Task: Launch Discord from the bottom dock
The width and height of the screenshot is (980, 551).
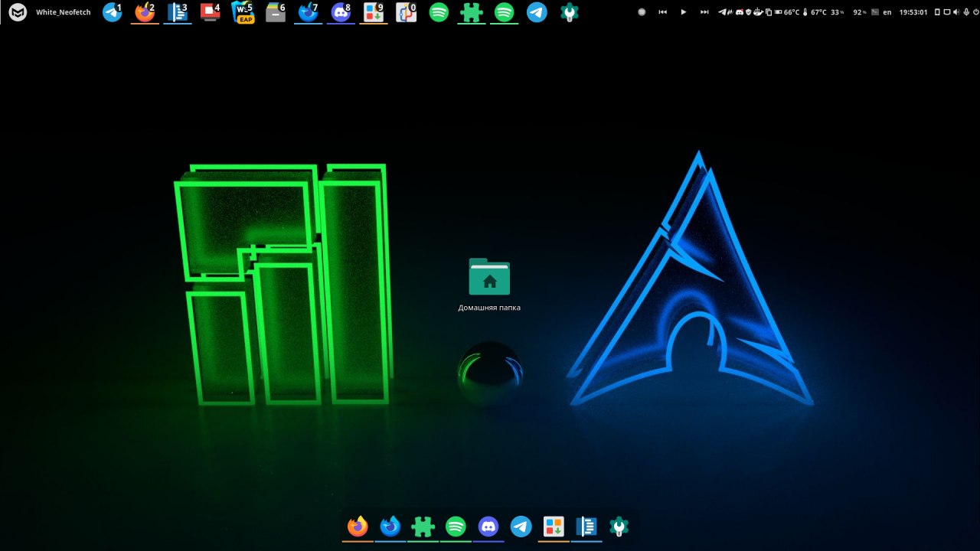Action: tap(488, 527)
